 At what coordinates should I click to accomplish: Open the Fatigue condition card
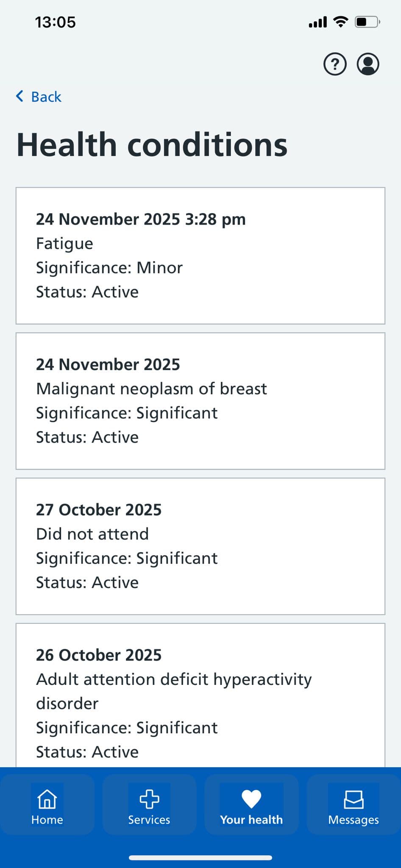click(200, 256)
